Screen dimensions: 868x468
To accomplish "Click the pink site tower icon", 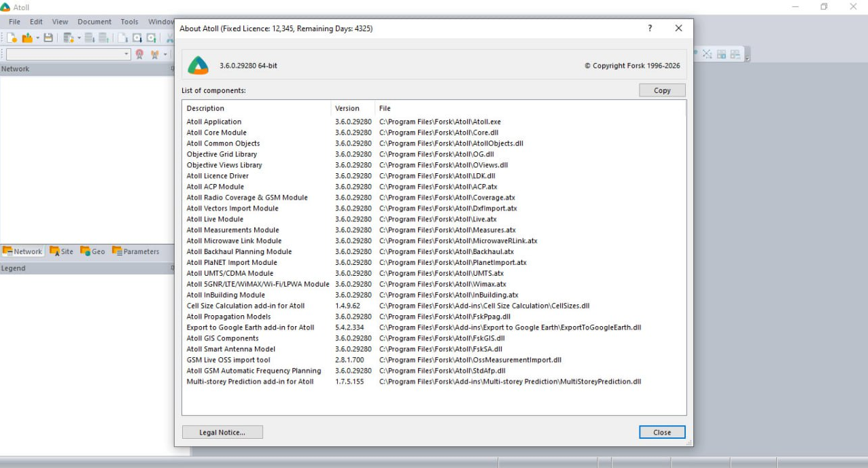I will (x=139, y=54).
